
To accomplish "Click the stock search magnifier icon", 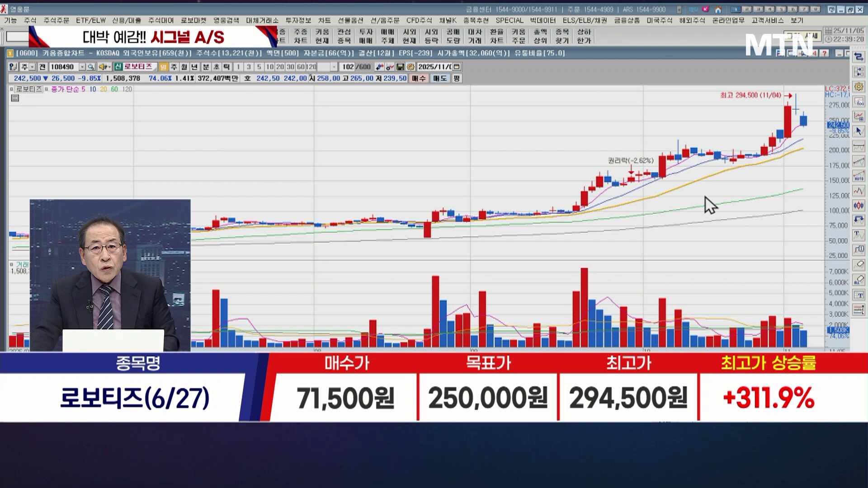I will [91, 67].
